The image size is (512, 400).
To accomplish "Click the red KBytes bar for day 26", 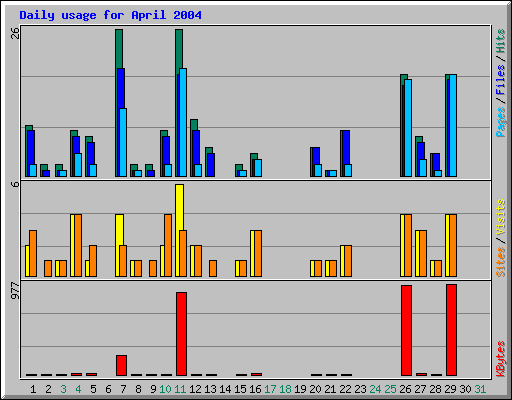I will tap(406, 330).
